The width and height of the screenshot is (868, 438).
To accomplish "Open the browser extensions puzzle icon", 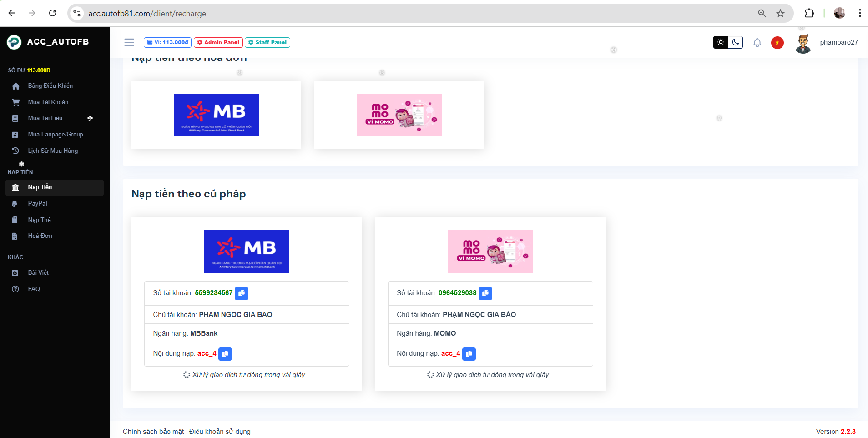I will 809,13.
